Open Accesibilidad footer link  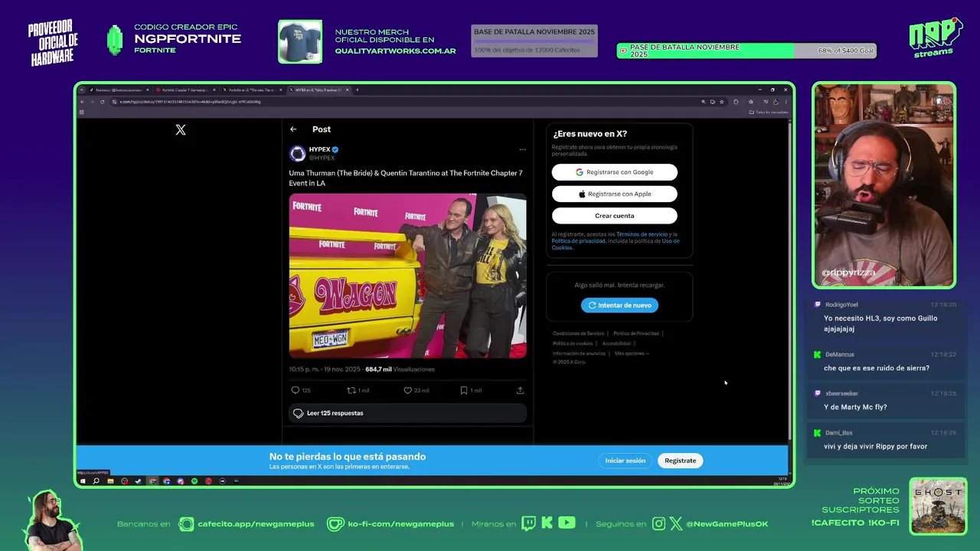coord(616,344)
